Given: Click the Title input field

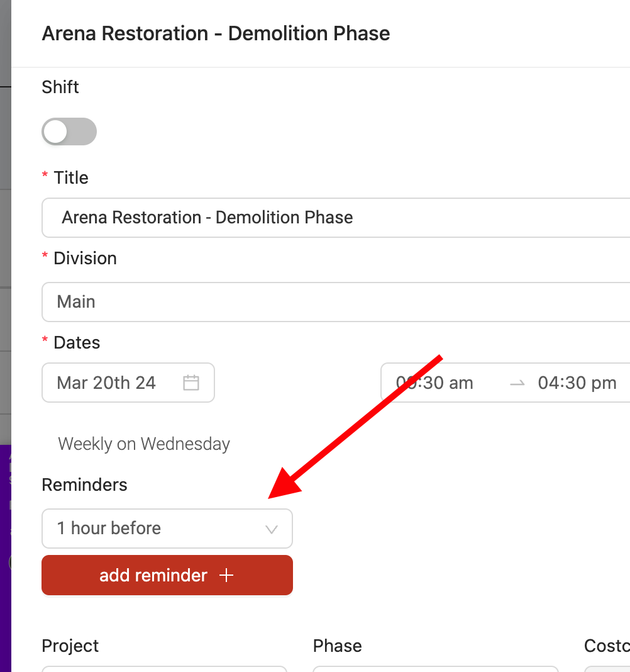Looking at the screenshot, I should point(336,218).
